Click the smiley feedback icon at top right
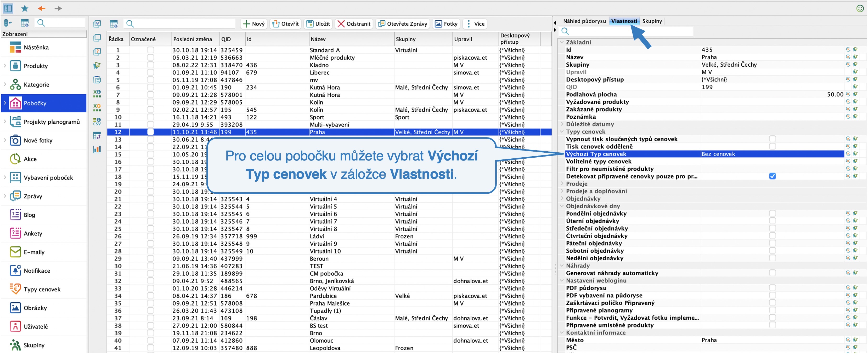The width and height of the screenshot is (868, 357). pyautogui.click(x=860, y=8)
